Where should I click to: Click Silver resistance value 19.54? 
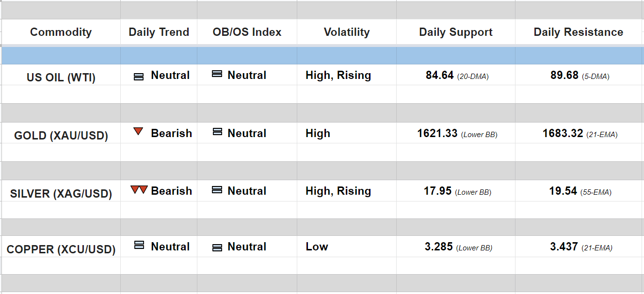[x=563, y=191]
